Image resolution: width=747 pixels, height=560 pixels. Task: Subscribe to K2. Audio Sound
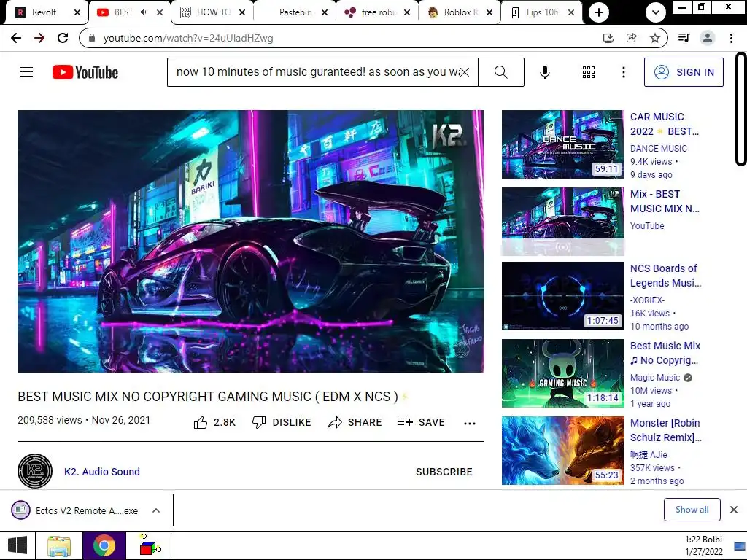pos(444,472)
